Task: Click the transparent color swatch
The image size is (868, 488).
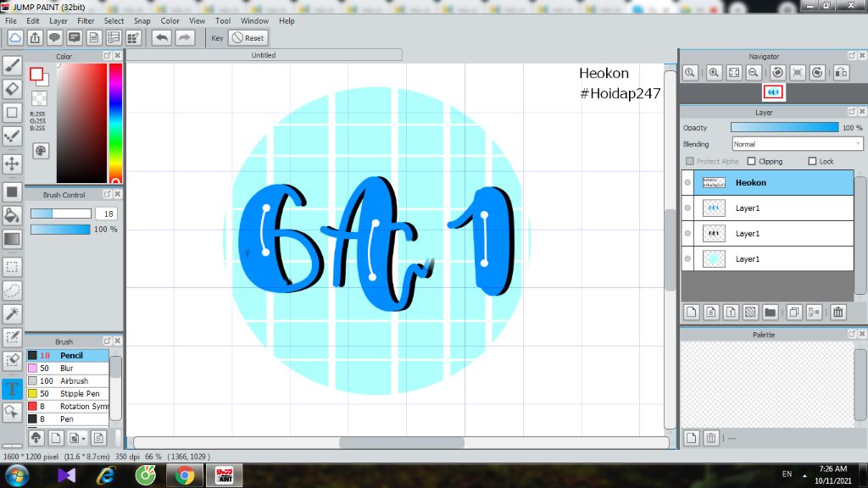Action: click(x=39, y=98)
